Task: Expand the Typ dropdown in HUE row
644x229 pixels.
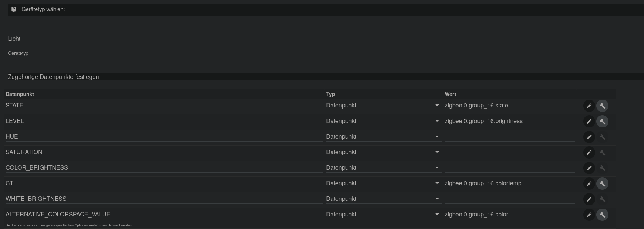Action: [383, 137]
